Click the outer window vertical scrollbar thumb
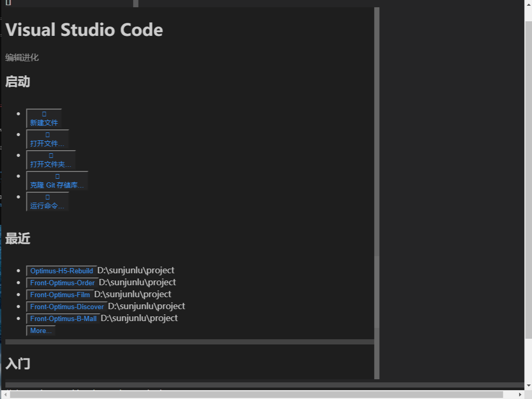 (528, 180)
